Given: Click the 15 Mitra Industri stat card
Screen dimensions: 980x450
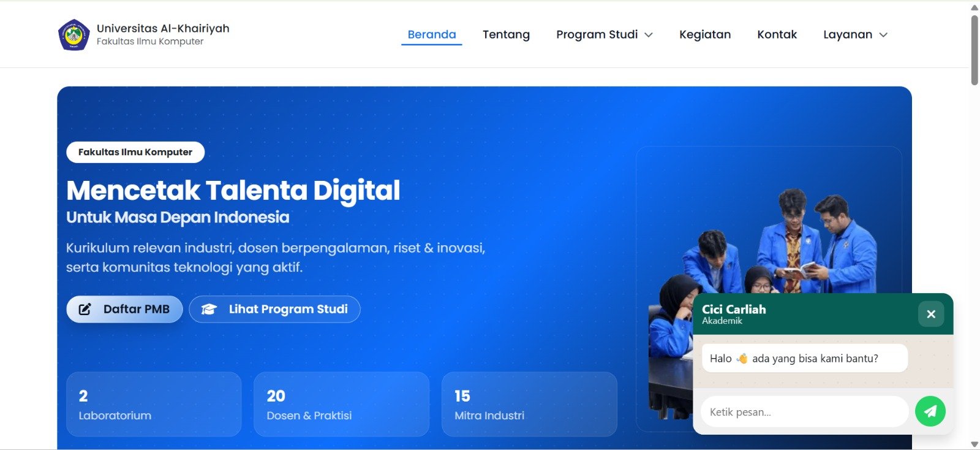Looking at the screenshot, I should 529,404.
